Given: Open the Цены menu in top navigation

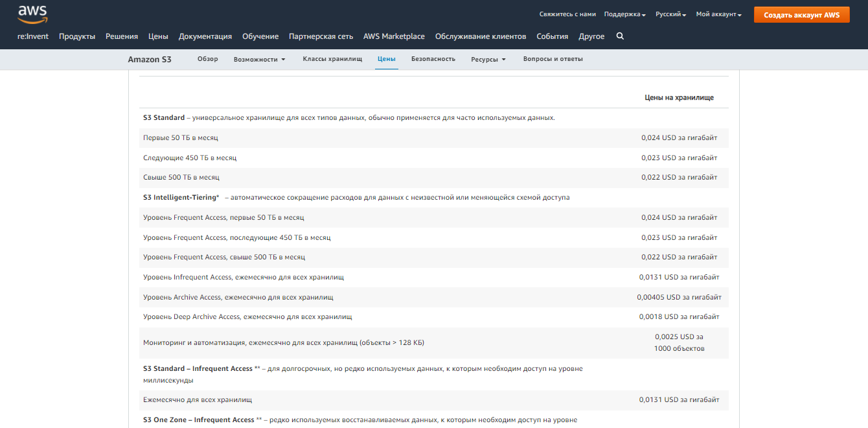Looking at the screenshot, I should click(x=158, y=36).
